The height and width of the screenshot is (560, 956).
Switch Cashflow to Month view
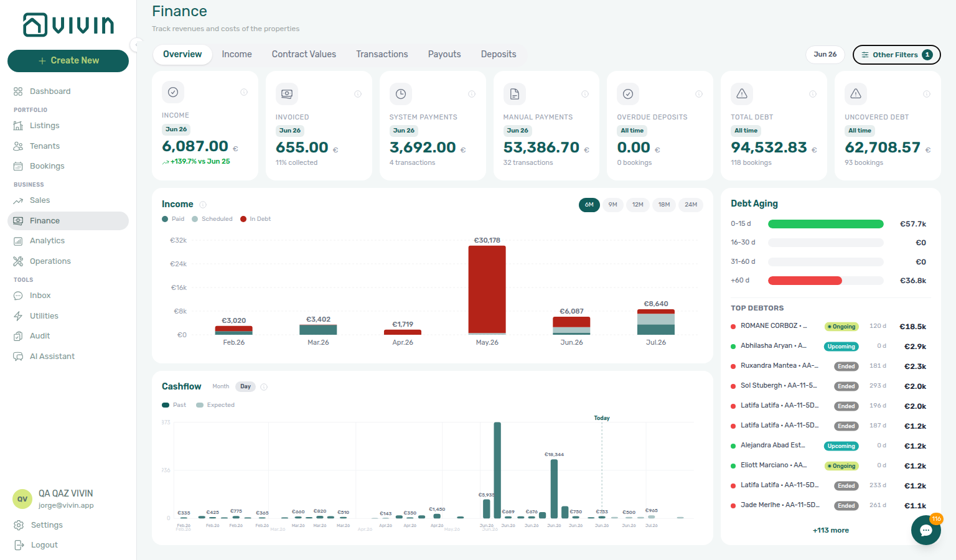point(221,386)
